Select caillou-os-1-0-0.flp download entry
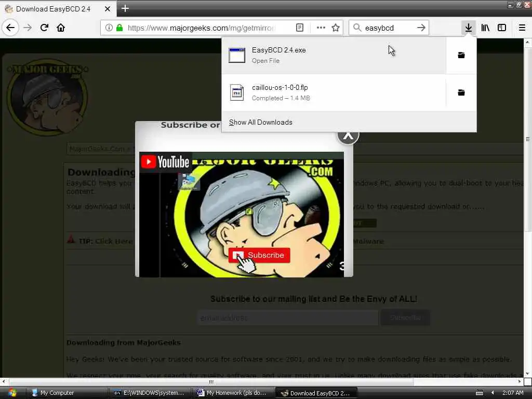Screen dimensions: 532x399 click(x=334, y=92)
